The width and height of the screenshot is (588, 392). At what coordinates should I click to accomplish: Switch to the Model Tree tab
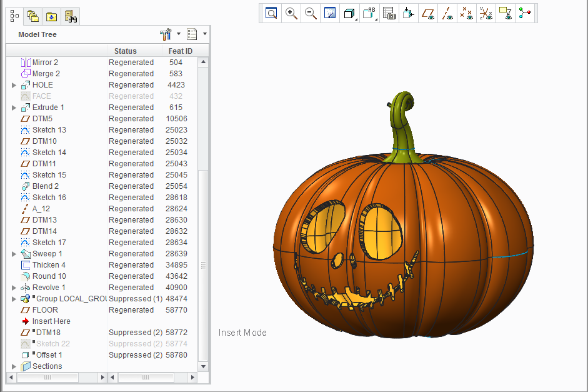(14, 16)
